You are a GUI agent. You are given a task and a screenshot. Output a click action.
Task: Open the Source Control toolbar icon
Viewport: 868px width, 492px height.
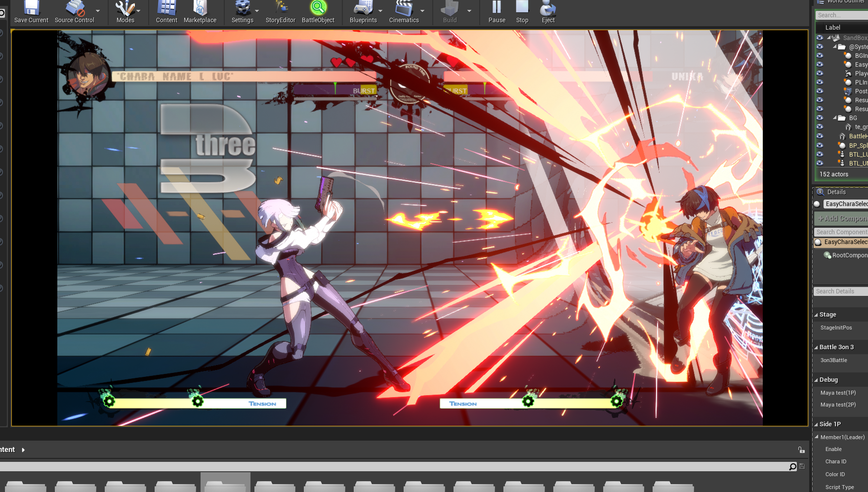point(75,8)
